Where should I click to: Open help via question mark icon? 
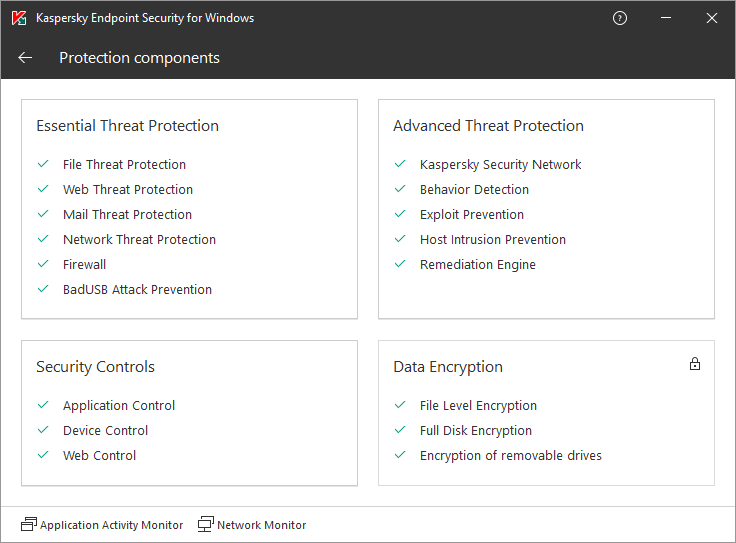(x=620, y=18)
